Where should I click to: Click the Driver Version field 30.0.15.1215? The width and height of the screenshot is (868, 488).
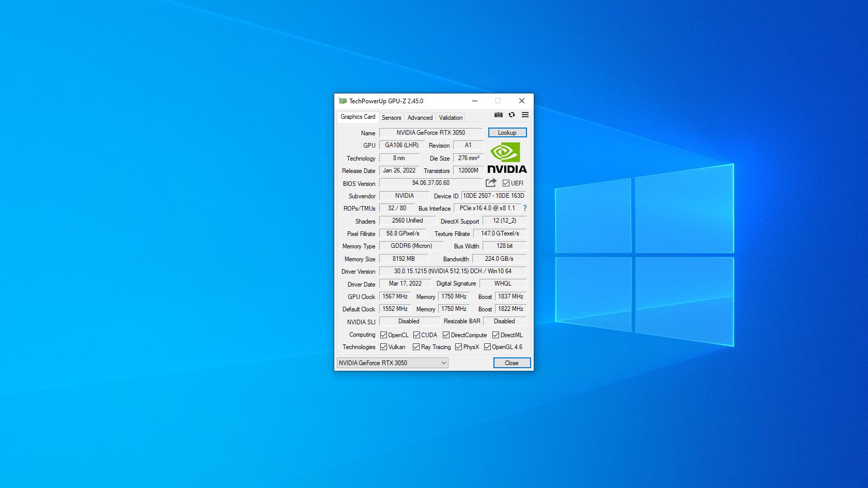click(453, 271)
